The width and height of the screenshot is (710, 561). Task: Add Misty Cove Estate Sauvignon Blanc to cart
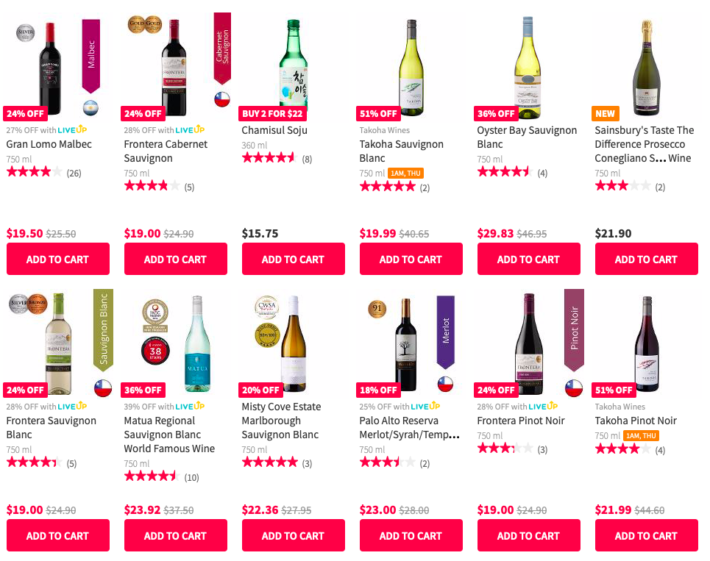(x=293, y=535)
